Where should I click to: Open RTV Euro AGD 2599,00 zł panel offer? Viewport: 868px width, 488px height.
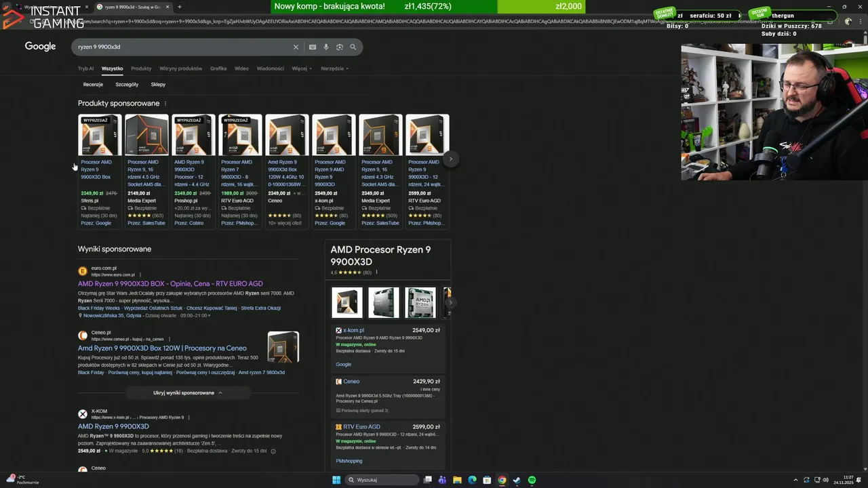pos(388,444)
